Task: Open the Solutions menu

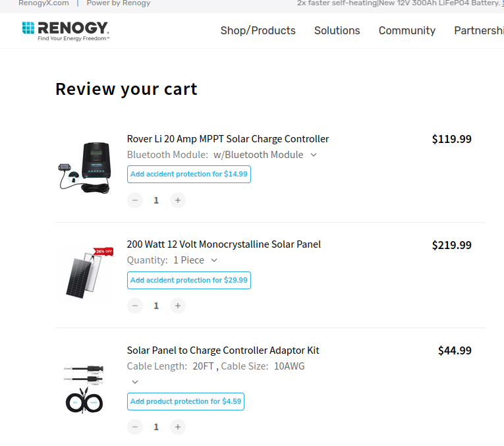Action: coord(337,30)
